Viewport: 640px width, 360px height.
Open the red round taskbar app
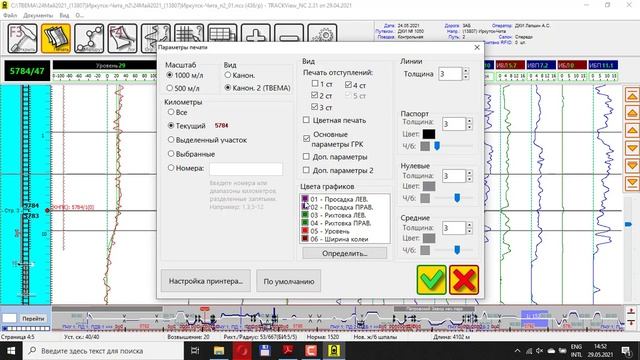242,351
